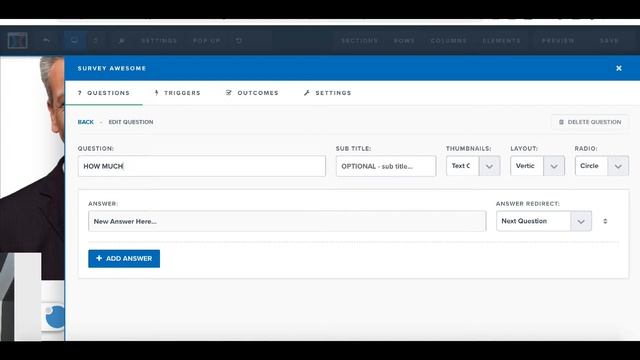The width and height of the screenshot is (640, 360).
Task: Open ELEMENTS in the top toolbar
Action: pyautogui.click(x=501, y=40)
